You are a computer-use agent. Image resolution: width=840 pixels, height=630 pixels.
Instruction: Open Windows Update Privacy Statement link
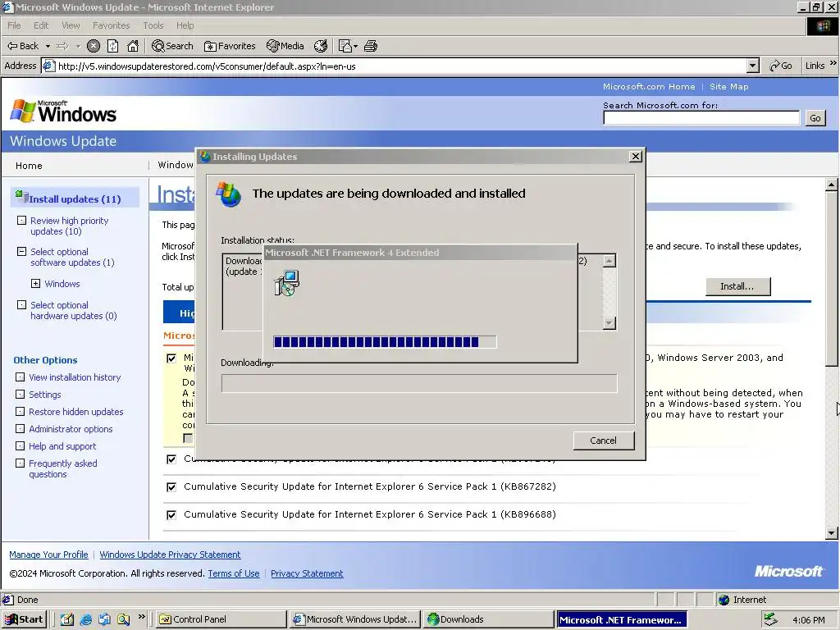[x=170, y=555]
